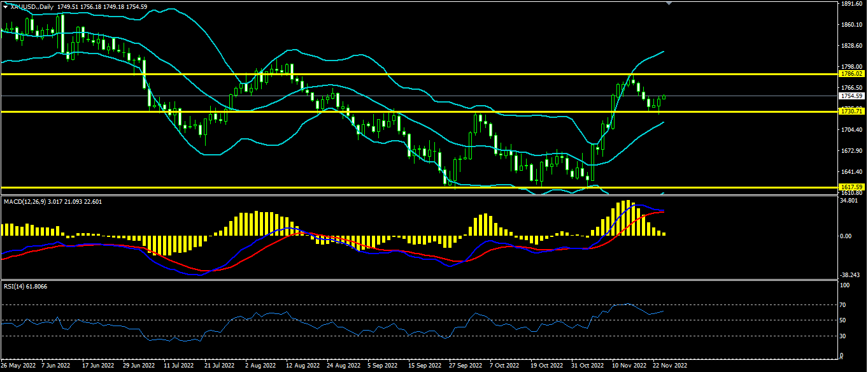Click the 1891.60 value on price scale
The image size is (868, 372).
click(851, 4)
